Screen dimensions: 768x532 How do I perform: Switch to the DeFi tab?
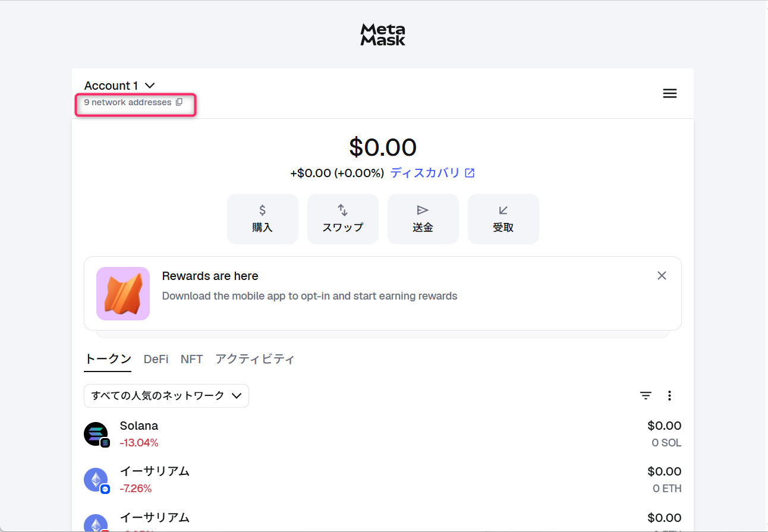pyautogui.click(x=156, y=359)
